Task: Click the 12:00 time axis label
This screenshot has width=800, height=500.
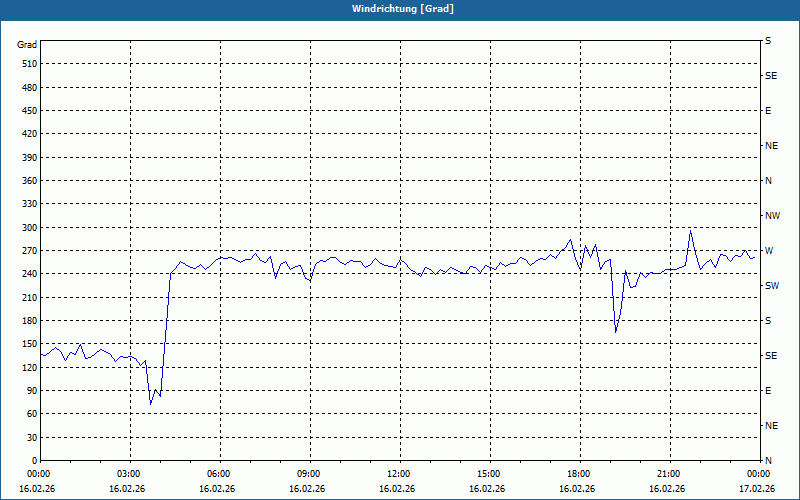Action: click(397, 474)
